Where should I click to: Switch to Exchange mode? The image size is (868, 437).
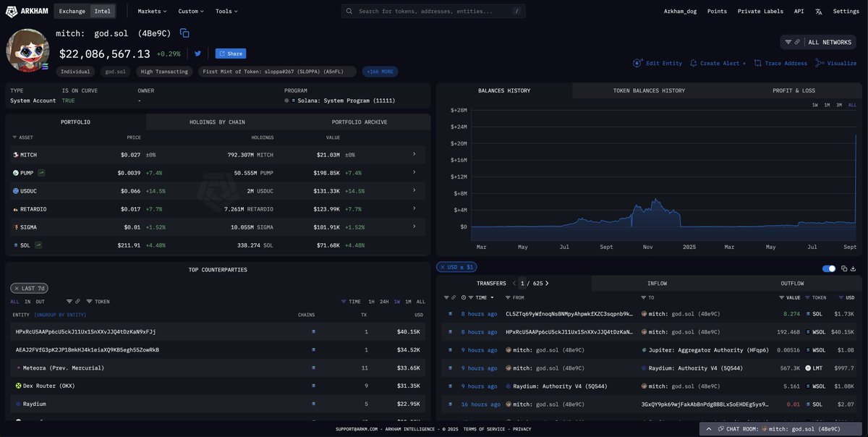click(72, 12)
